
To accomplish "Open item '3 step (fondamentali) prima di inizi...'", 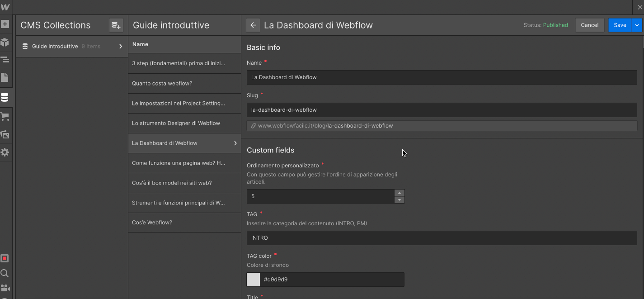I will tap(184, 63).
